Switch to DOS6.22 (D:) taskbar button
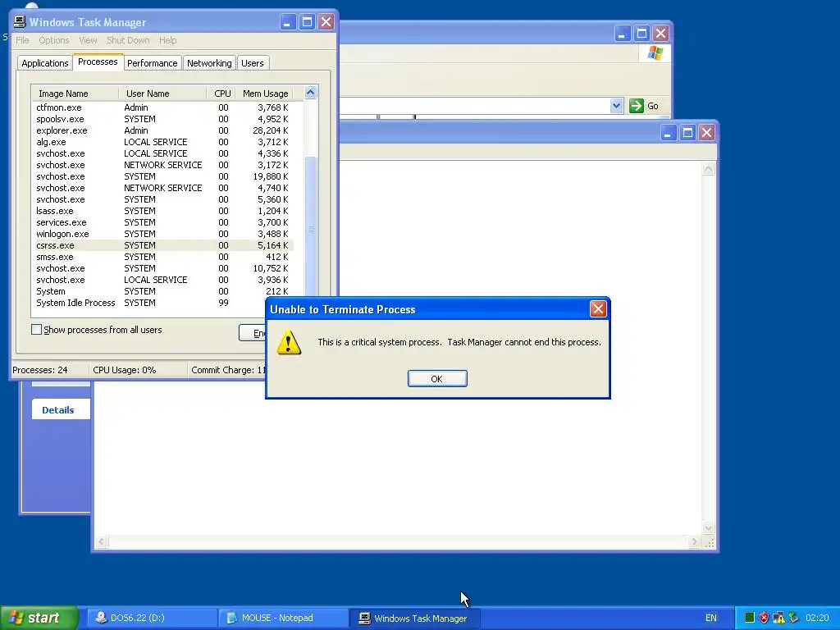Image resolution: width=840 pixels, height=630 pixels. [x=150, y=618]
